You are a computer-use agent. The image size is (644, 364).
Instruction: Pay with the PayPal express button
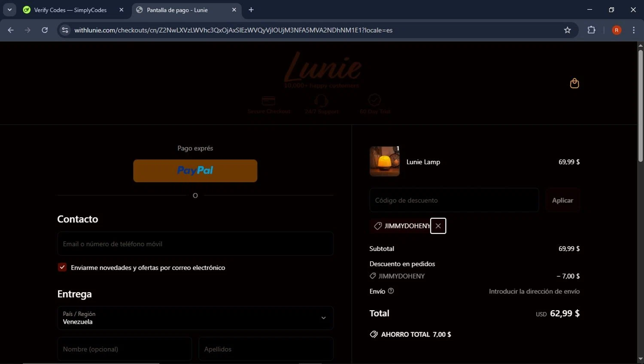point(195,171)
